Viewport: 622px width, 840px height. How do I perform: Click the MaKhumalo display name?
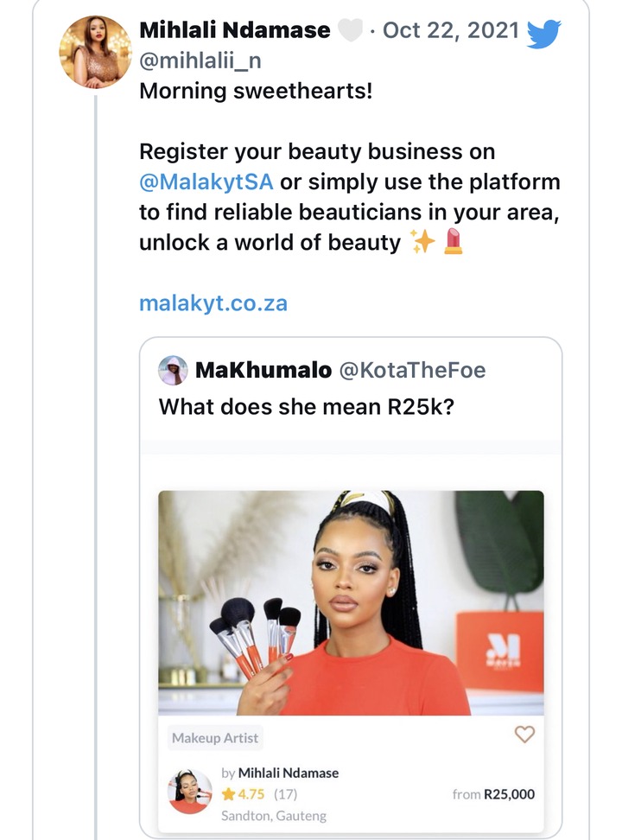tap(263, 370)
